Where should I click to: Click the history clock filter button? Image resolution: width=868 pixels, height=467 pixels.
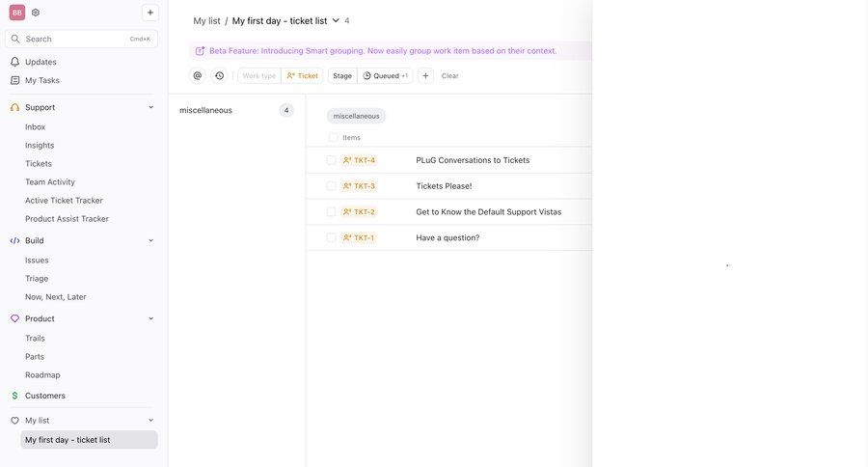point(220,76)
